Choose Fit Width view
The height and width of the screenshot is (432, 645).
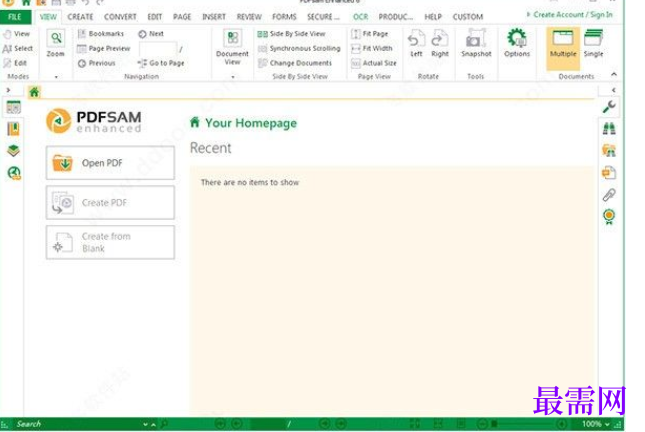(x=371, y=49)
